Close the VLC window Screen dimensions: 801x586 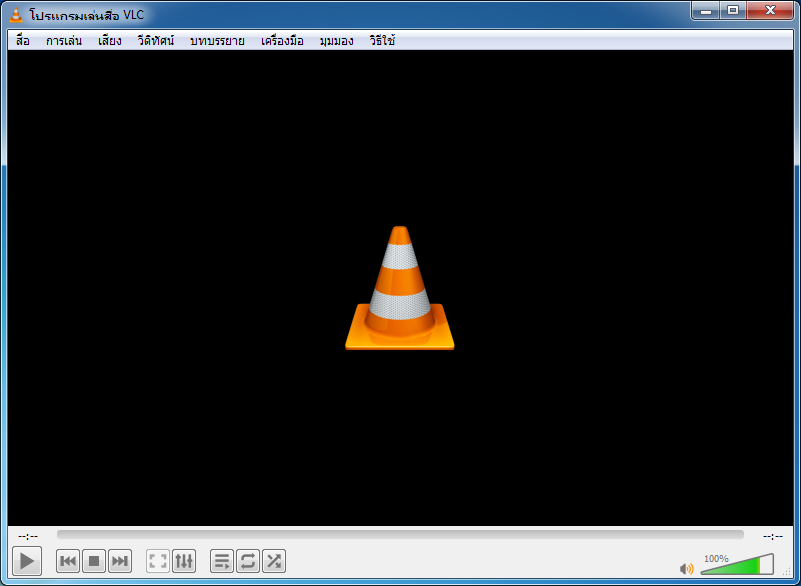770,11
